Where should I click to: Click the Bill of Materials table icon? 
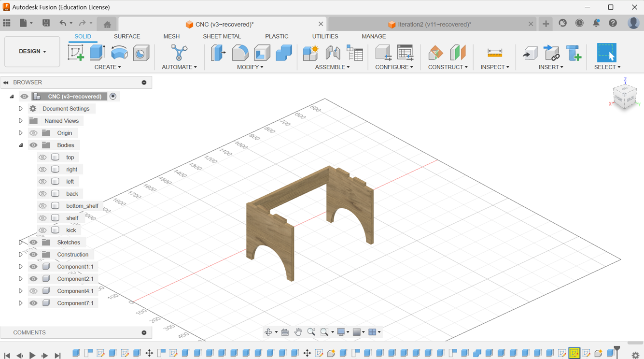tap(355, 53)
